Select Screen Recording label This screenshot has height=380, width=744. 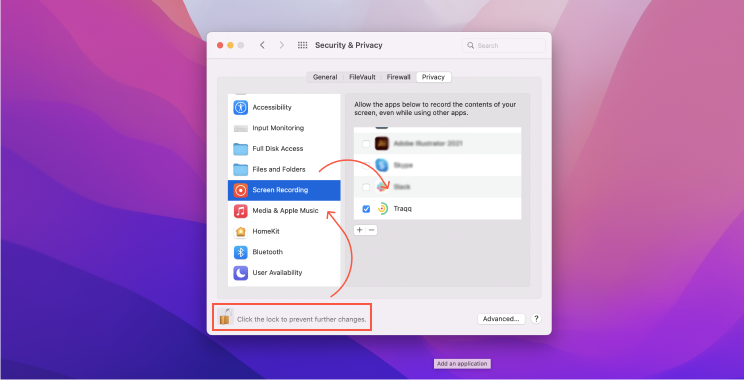(280, 190)
